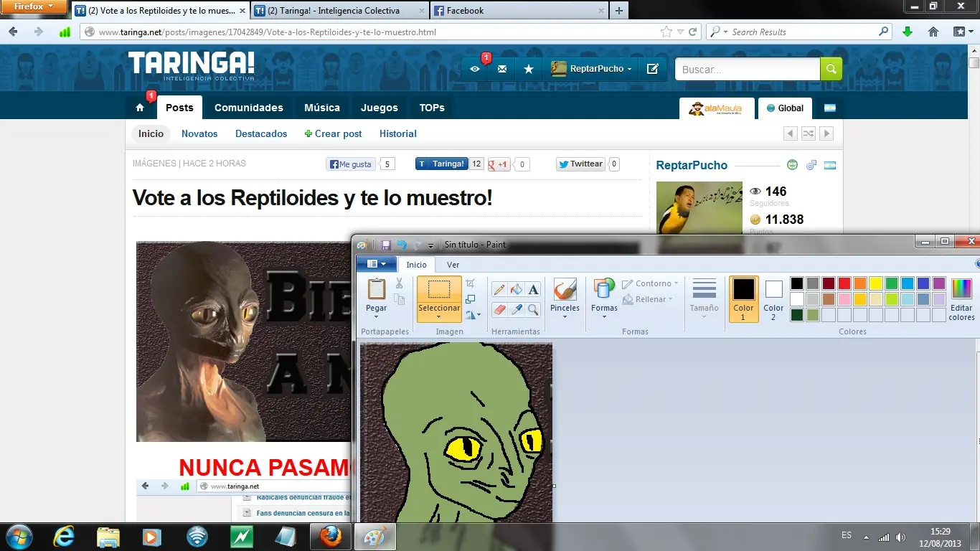Click the Pinceles brush icon

[565, 288]
